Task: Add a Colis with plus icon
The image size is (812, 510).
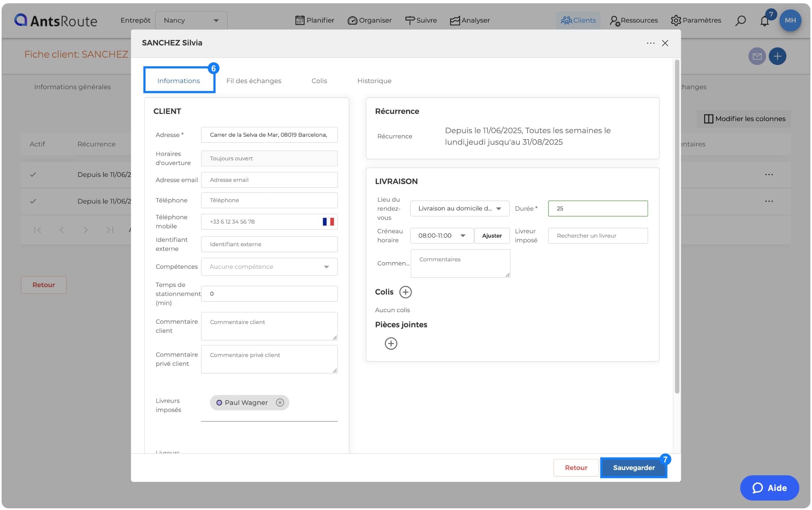Action: tap(405, 292)
